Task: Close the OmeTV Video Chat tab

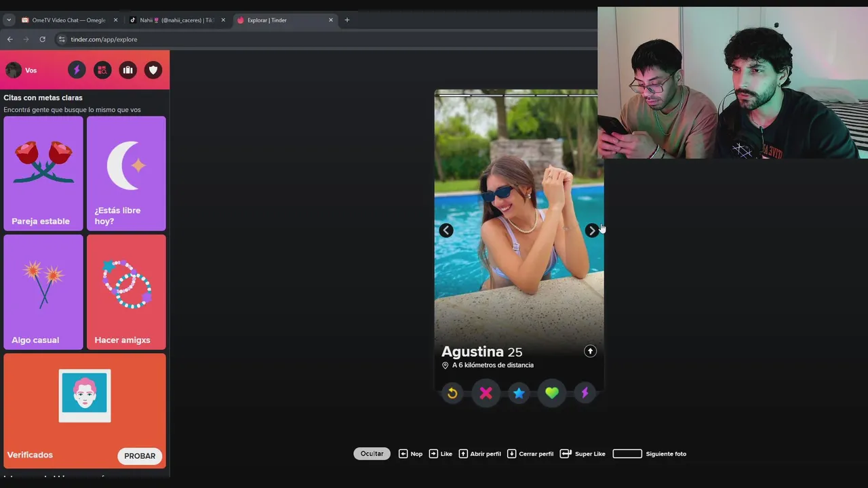Action: pyautogui.click(x=115, y=20)
